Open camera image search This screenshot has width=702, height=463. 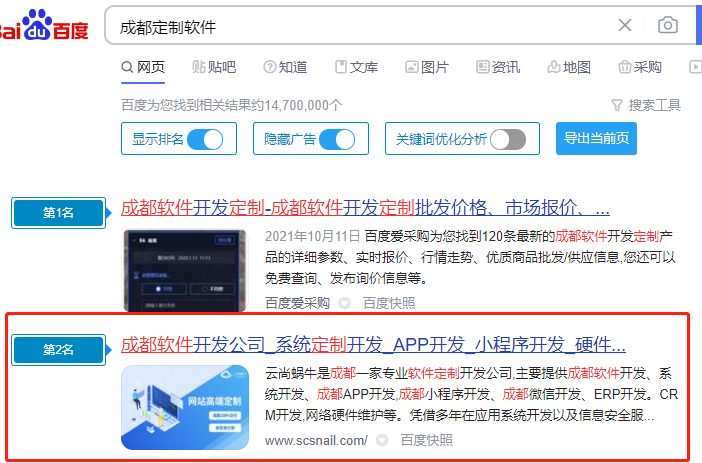667,26
